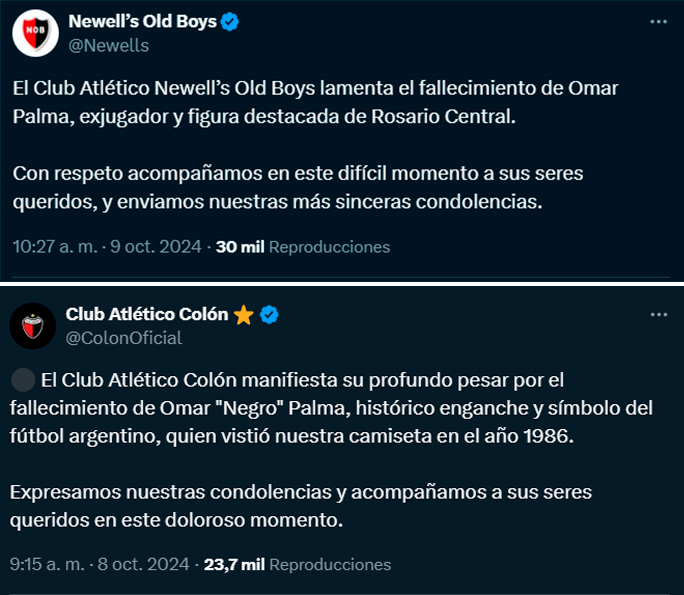Screen dimensions: 684x595
Task: Open the @Newells handle link
Action: click(x=109, y=45)
